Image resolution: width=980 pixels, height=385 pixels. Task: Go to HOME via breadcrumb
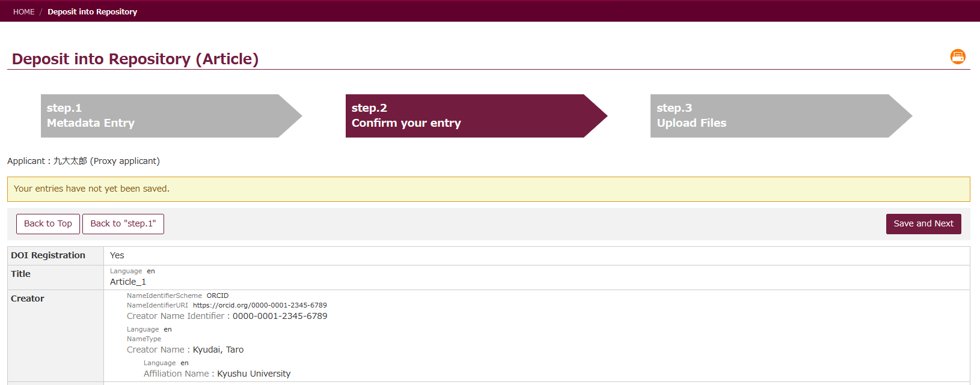coord(24,11)
